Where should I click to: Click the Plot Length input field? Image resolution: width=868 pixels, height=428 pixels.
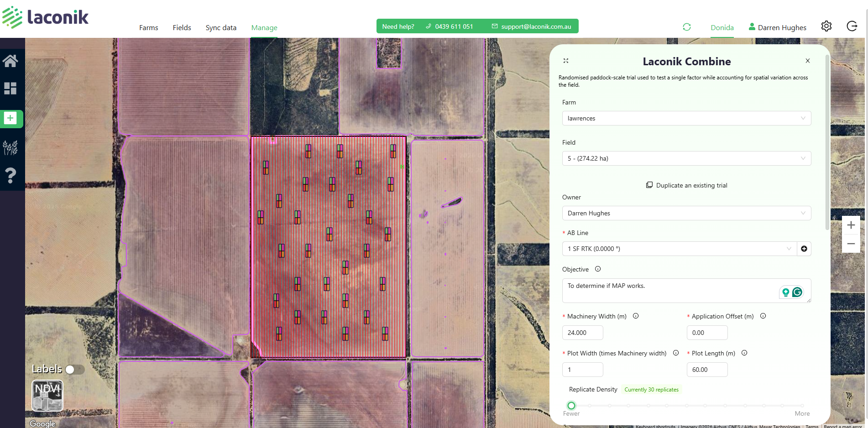click(x=707, y=370)
